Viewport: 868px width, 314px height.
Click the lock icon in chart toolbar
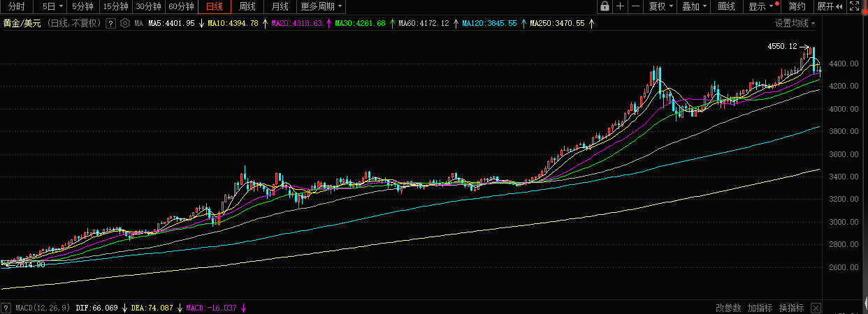point(605,7)
